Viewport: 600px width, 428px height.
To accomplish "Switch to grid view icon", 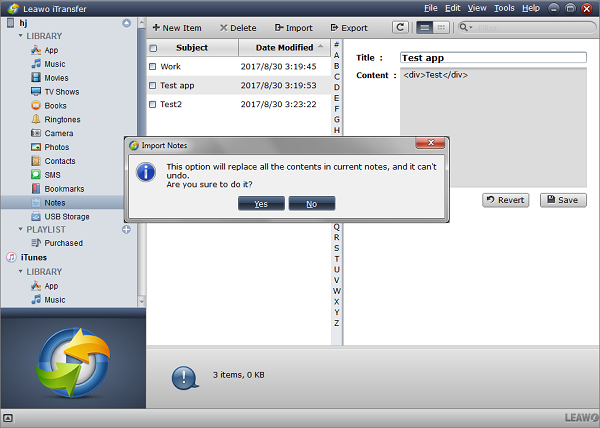I will 441,28.
